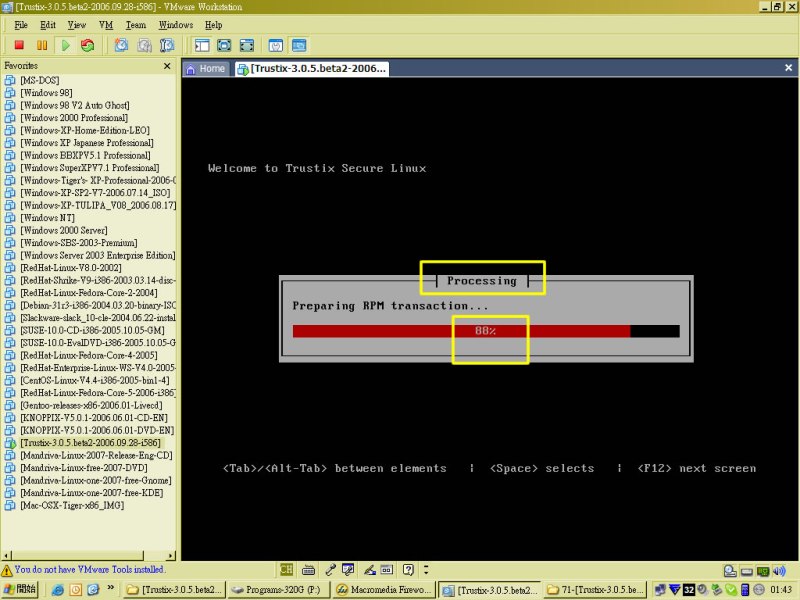This screenshot has height=600, width=800.
Task: Click the green Power On button
Action: [65, 45]
